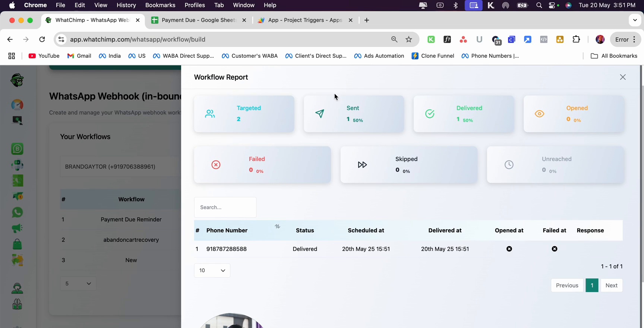
Task: Click the Delivered status cell
Action: [305, 249]
